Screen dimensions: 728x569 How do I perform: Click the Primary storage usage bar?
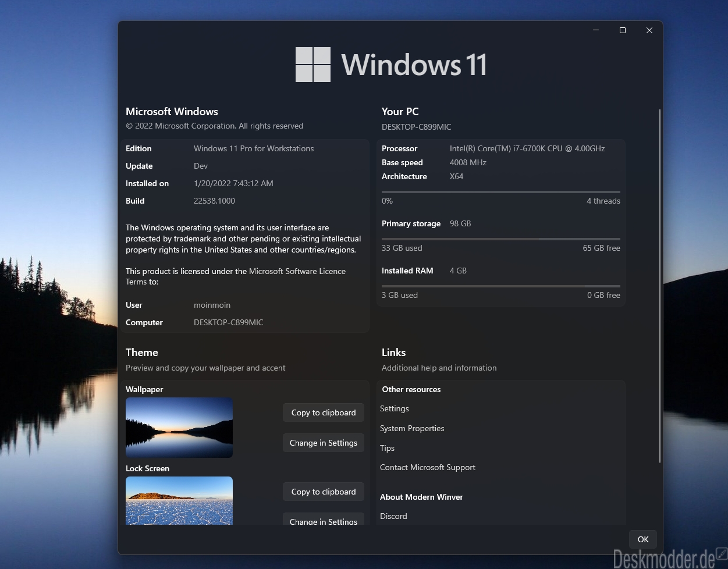501,239
